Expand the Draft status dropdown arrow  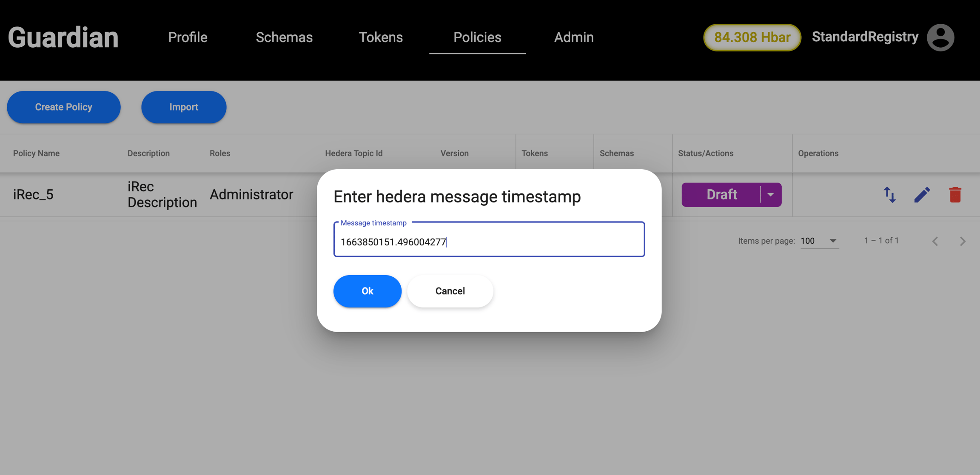pyautogui.click(x=771, y=195)
